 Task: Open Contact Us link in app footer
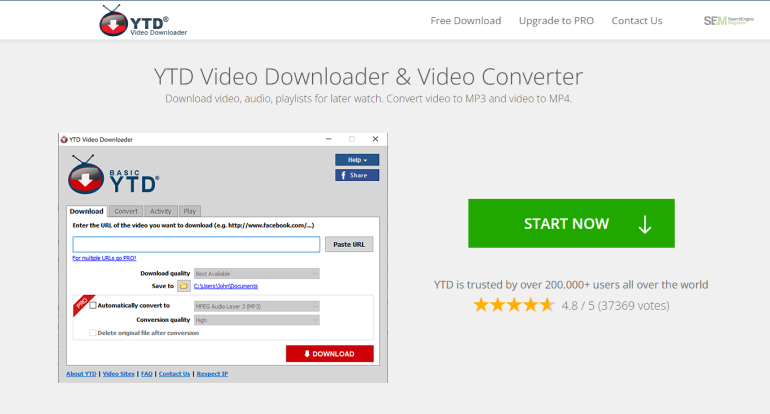174,374
